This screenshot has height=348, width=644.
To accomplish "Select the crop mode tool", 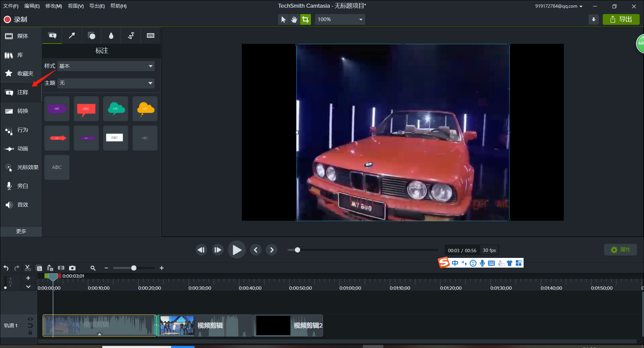I will (305, 19).
